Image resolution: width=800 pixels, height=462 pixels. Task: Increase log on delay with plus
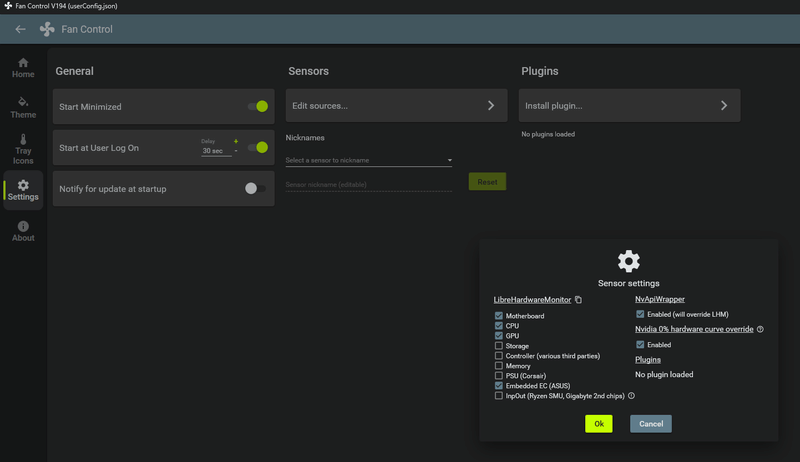(x=236, y=141)
